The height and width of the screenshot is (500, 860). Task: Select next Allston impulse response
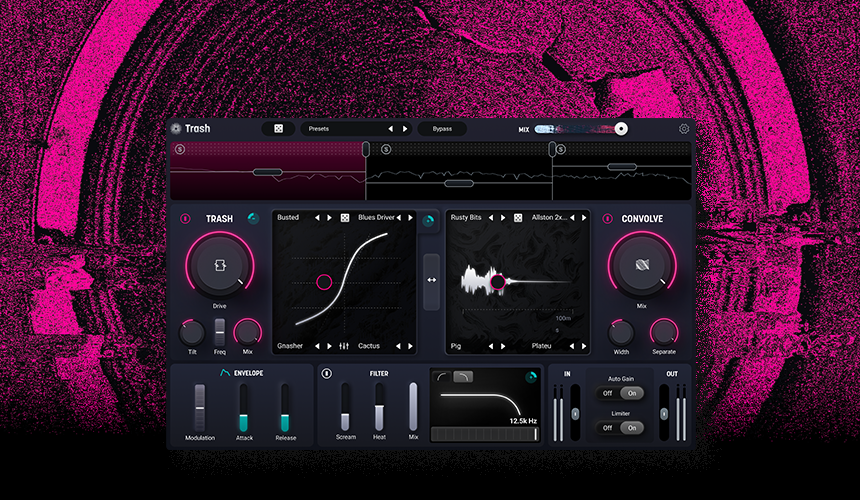(584, 218)
